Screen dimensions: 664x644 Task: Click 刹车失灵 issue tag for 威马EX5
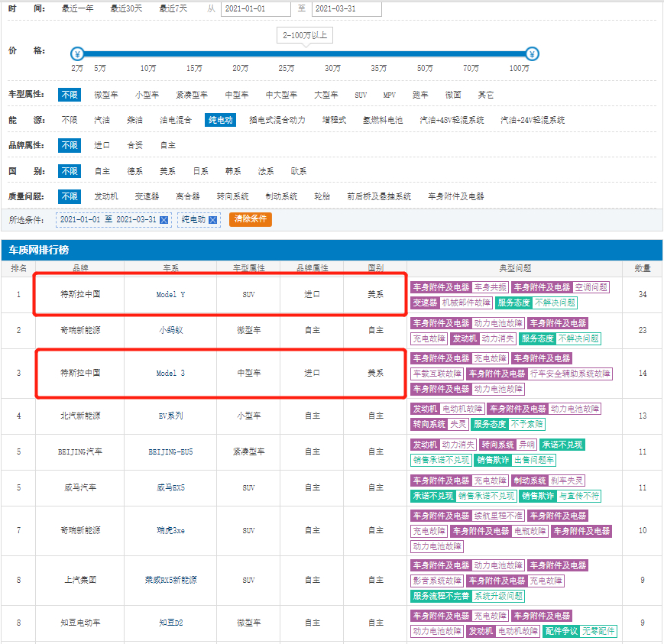click(567, 481)
